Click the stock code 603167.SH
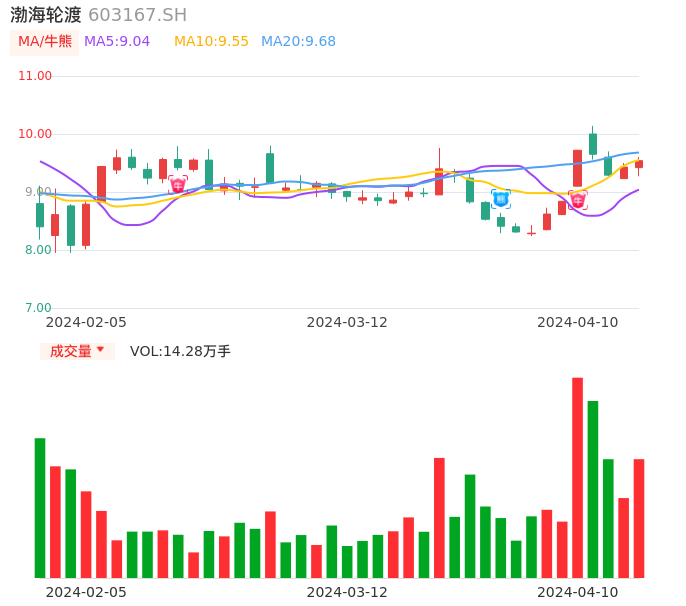686x606 pixels. point(137,15)
